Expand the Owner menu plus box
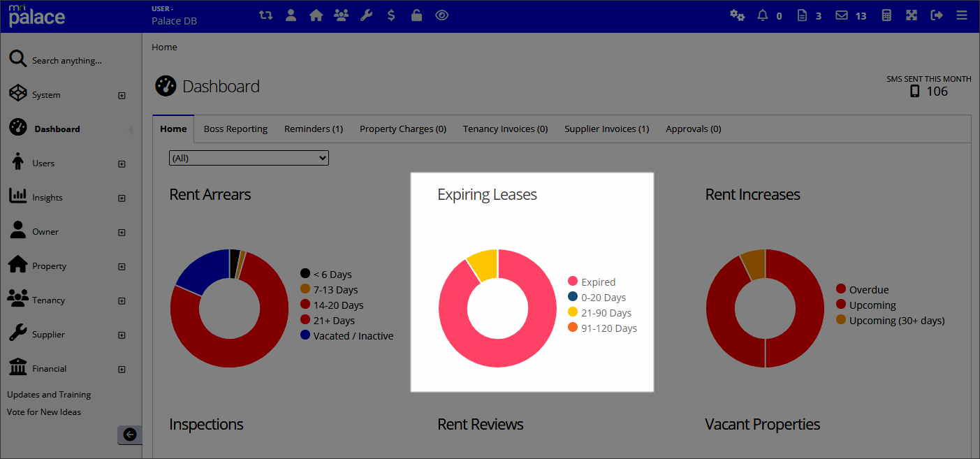This screenshot has width=980, height=459. click(x=122, y=233)
